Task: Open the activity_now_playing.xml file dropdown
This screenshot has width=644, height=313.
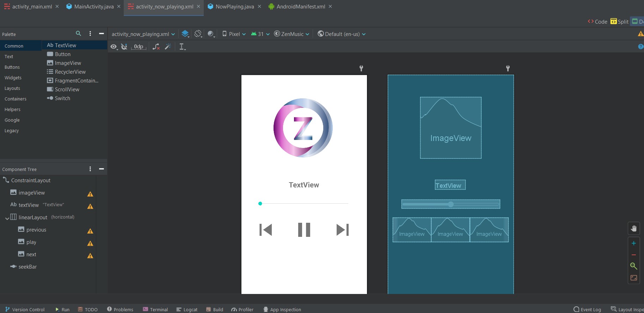Action: (143, 34)
